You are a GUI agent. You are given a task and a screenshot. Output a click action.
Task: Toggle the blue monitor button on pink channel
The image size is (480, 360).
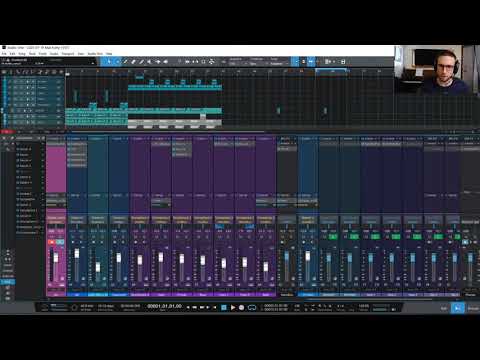[60, 242]
